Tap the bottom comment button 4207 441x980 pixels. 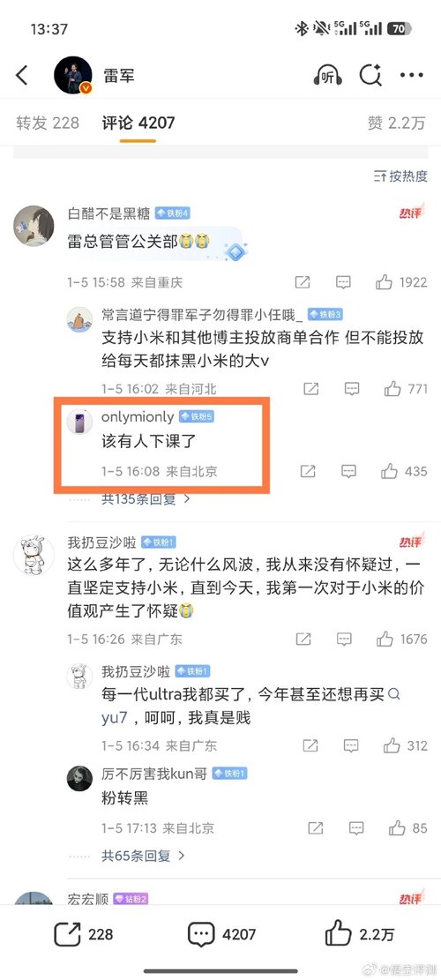(221, 934)
